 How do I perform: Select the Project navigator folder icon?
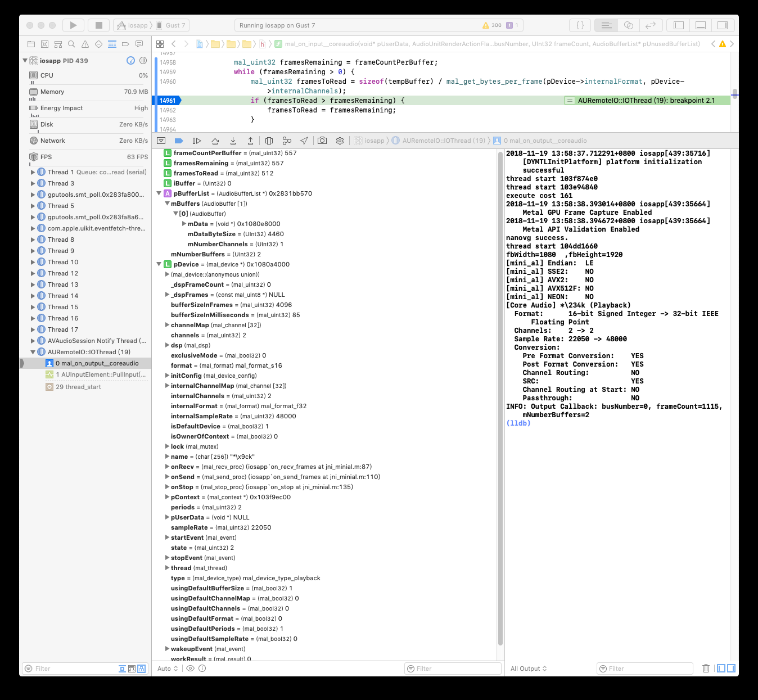[x=31, y=43]
